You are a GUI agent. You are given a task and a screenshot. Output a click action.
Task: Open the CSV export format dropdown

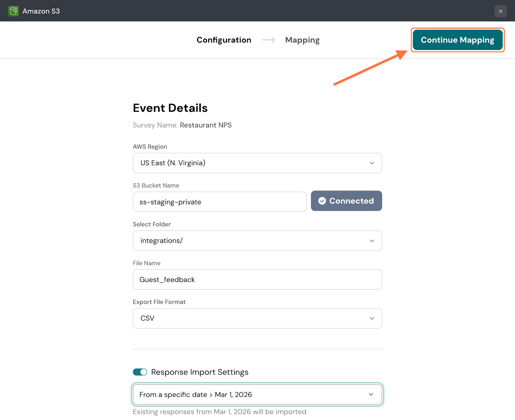(251, 319)
